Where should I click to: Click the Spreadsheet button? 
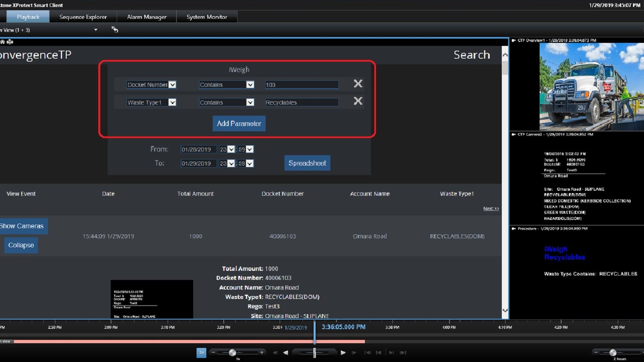[x=307, y=163]
